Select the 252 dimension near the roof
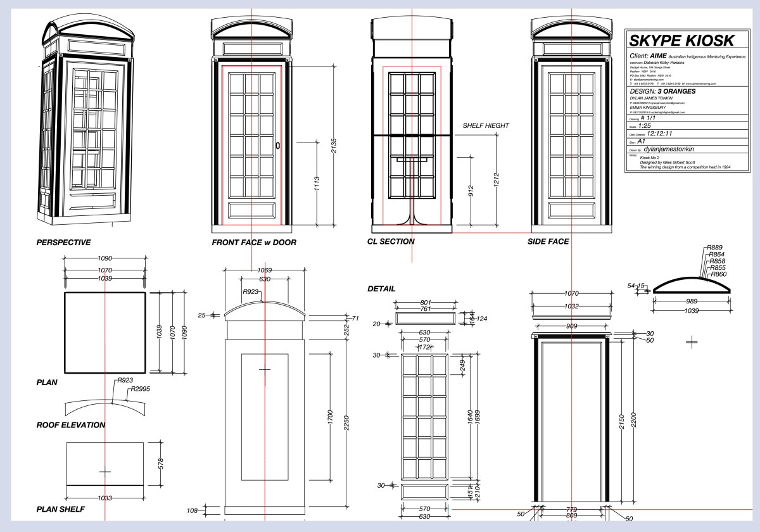760x532 pixels. (346, 330)
